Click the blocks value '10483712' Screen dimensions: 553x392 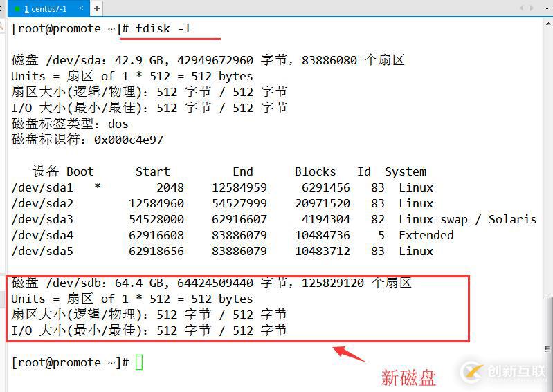click(x=323, y=251)
